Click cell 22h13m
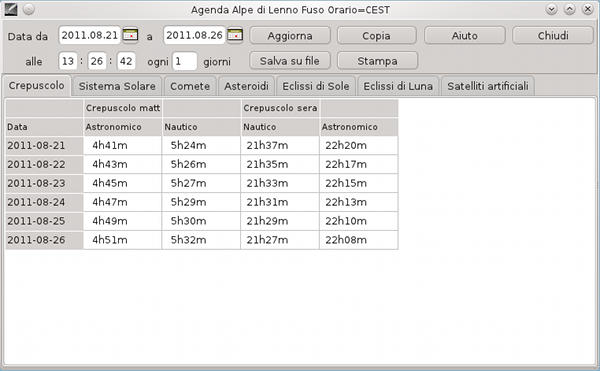600x371 pixels. 359,202
